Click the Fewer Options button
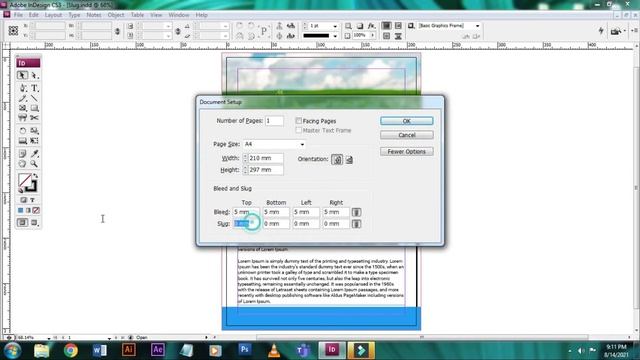640x360 pixels. click(407, 151)
